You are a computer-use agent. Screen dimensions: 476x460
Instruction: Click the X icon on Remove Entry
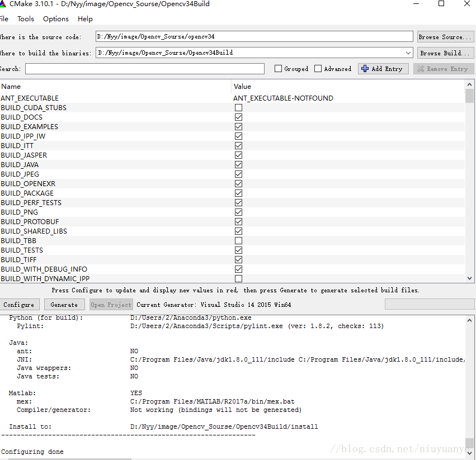(421, 69)
